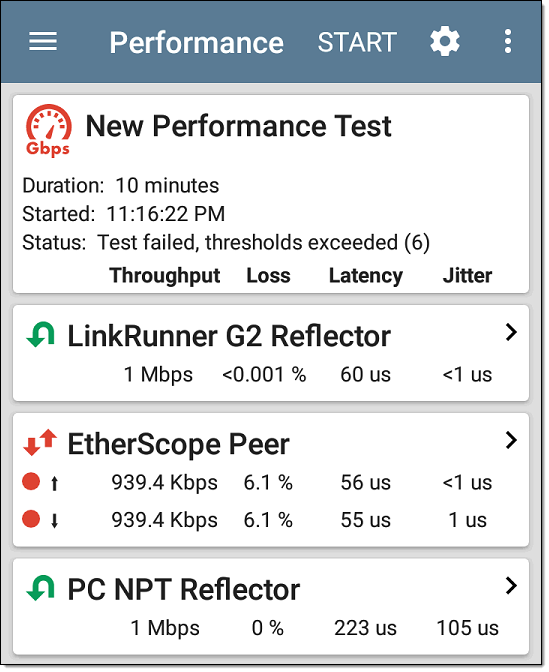Open the three-dot overflow menu

[508, 42]
